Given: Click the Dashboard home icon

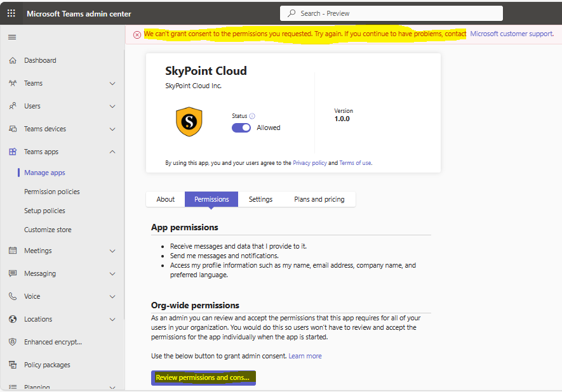Looking at the screenshot, I should 13,60.
